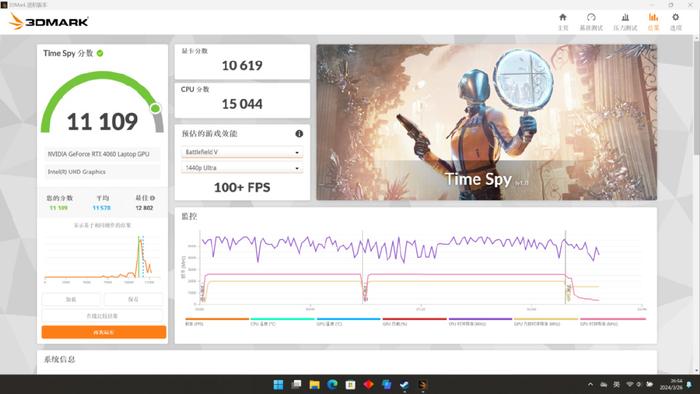The height and width of the screenshot is (394, 700).
Task: Click the info icon beside estimated game performance
Action: click(299, 133)
